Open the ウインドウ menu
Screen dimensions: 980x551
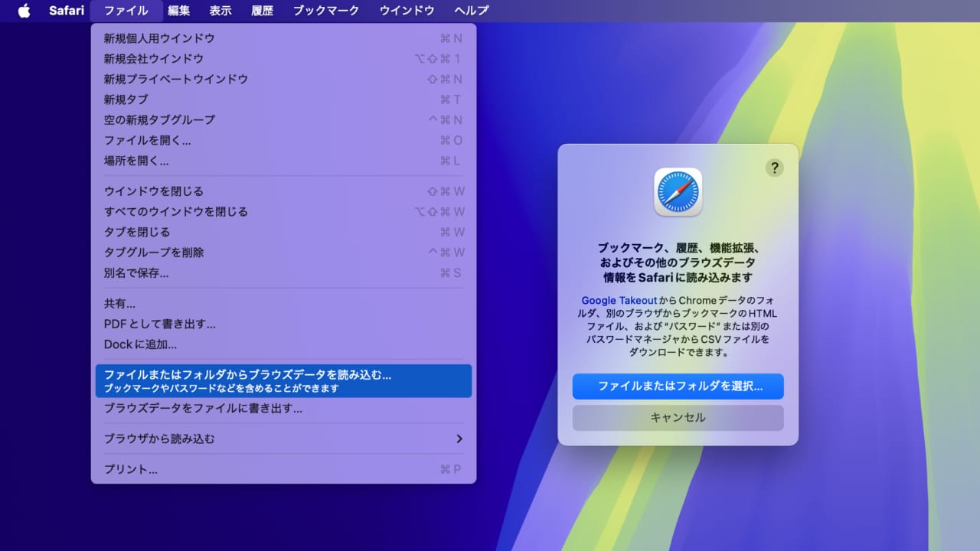(407, 11)
